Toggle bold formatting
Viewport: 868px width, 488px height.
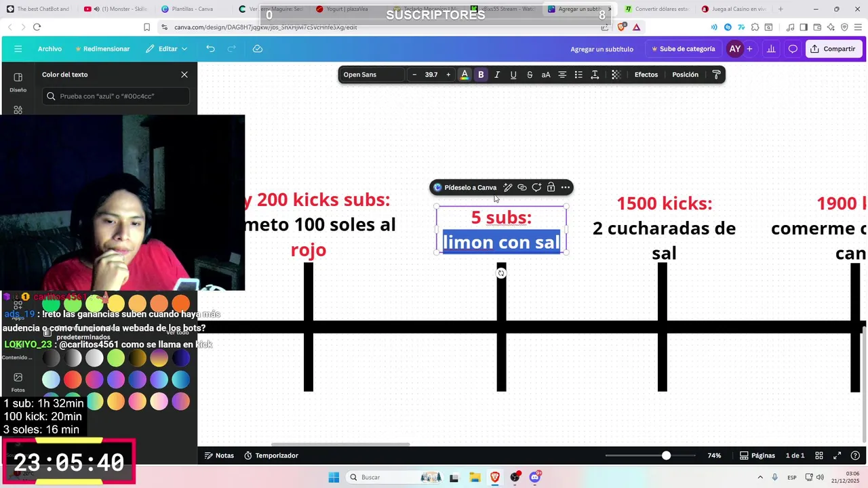point(481,75)
